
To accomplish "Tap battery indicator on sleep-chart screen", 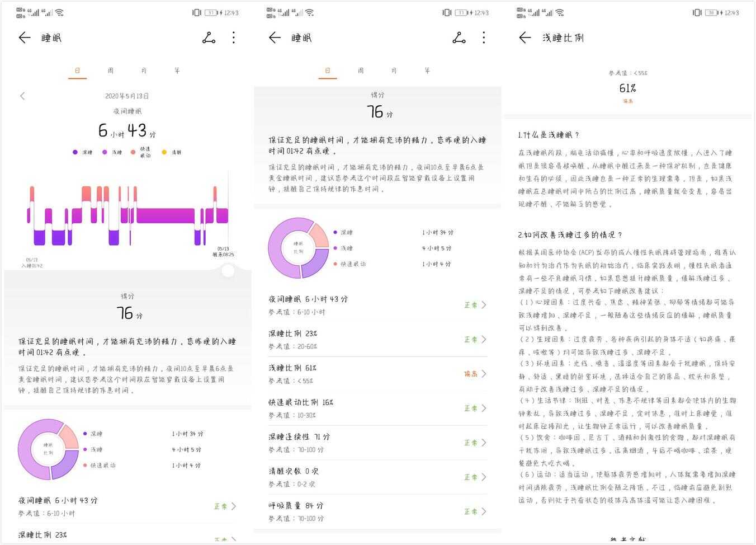I will [x=211, y=12].
